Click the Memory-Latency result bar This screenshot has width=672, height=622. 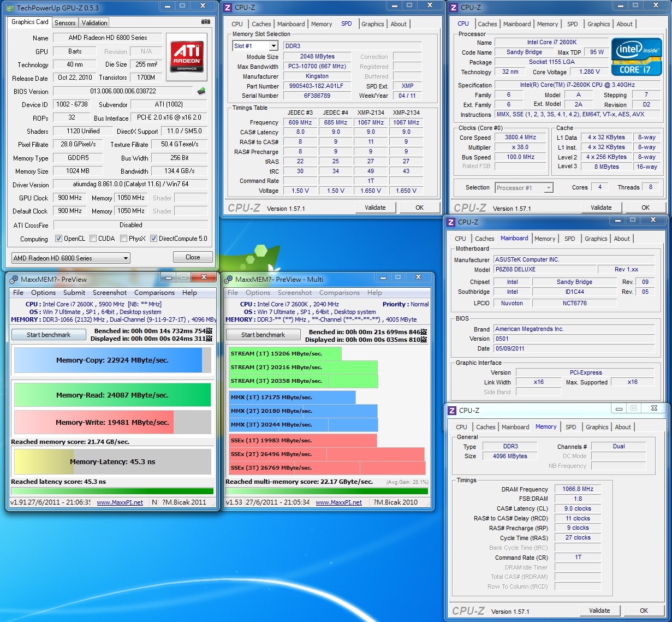pos(112,462)
